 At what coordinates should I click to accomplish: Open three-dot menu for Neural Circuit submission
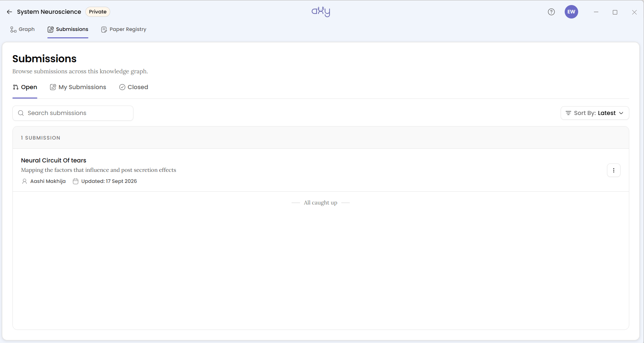pyautogui.click(x=613, y=170)
